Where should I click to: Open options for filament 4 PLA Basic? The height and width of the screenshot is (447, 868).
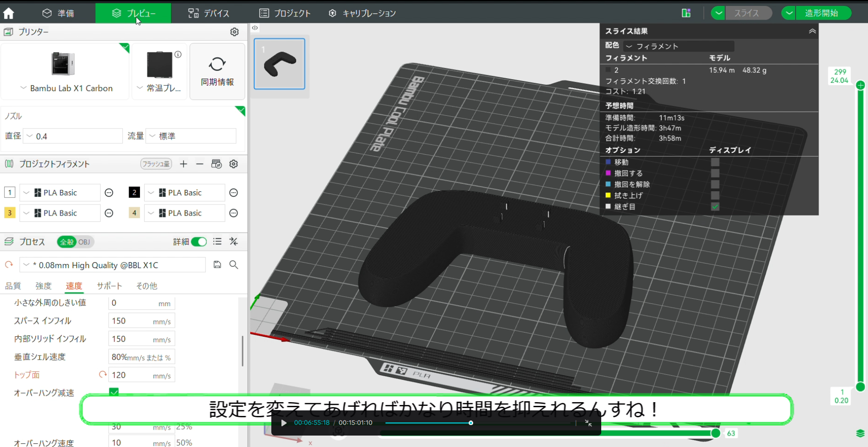click(x=233, y=213)
